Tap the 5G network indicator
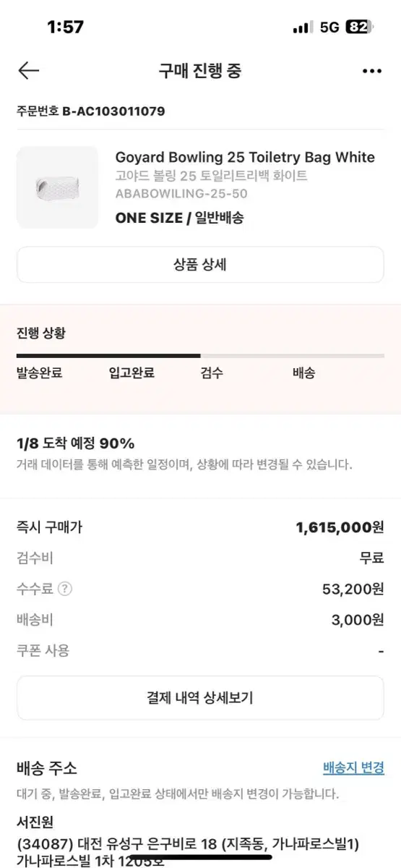The image size is (401, 868). 329,27
